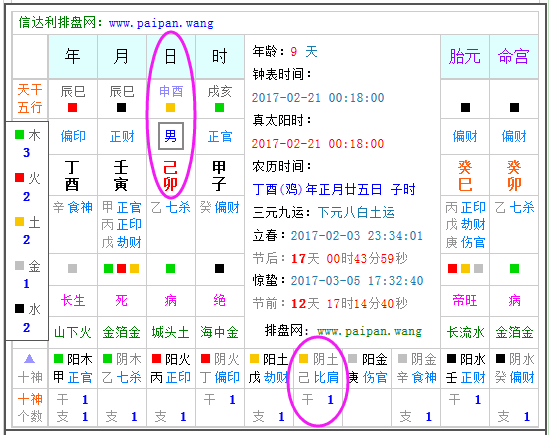Image resolution: width=550 pixels, height=435 pixels.
Task: Click the 海中金 nayin label
Action: pos(220,332)
